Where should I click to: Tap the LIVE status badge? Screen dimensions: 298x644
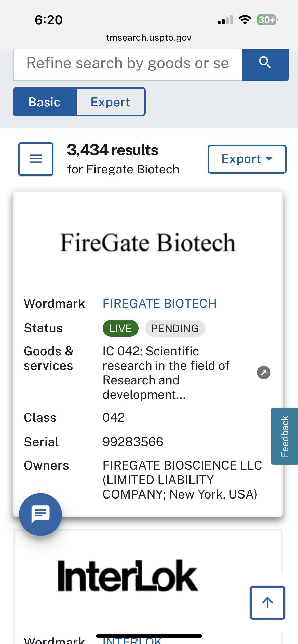click(120, 328)
